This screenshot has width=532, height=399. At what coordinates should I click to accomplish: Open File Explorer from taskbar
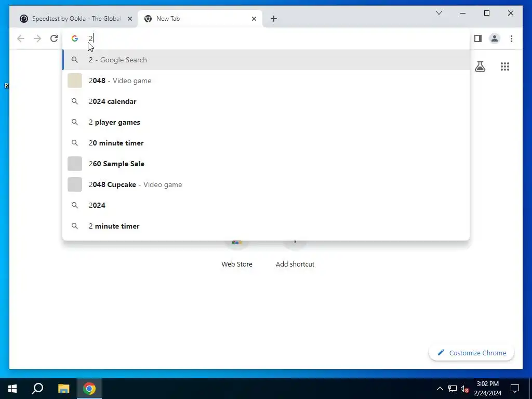coord(63,389)
